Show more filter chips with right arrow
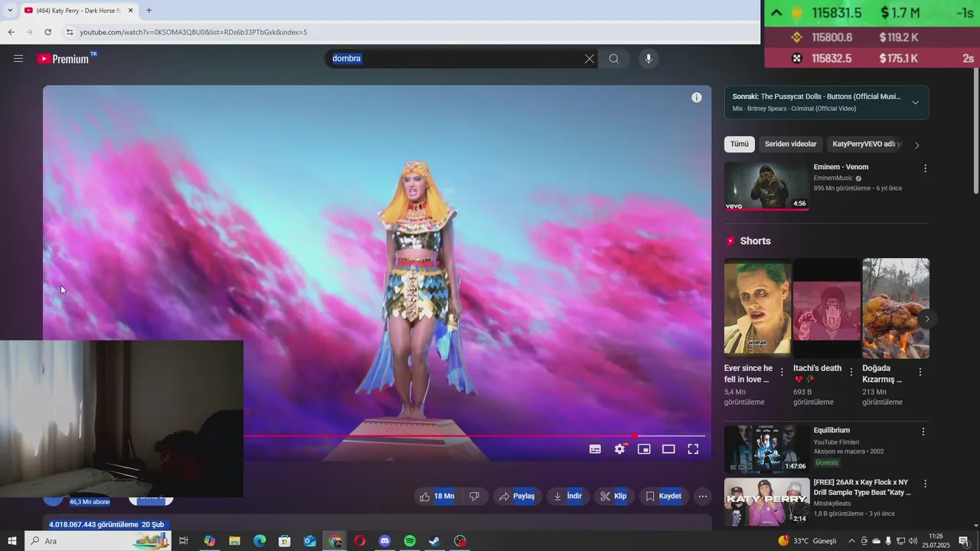The width and height of the screenshot is (980, 551). (917, 145)
